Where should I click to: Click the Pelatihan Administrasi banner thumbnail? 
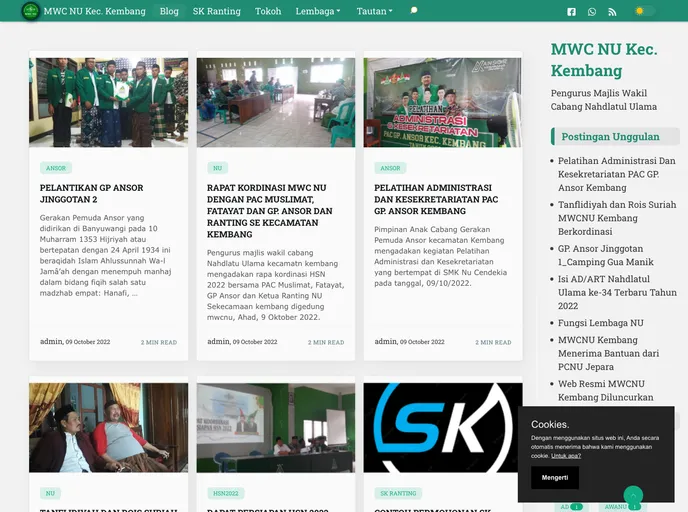[442, 102]
